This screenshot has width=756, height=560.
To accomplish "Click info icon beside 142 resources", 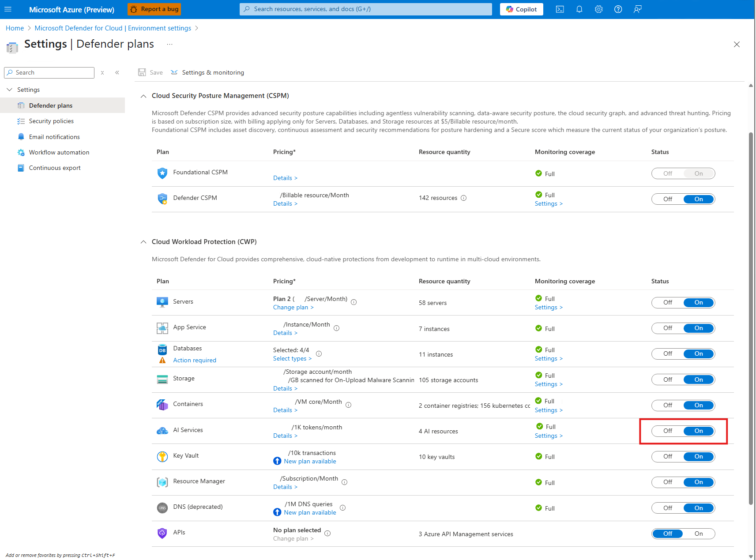I will (x=463, y=198).
